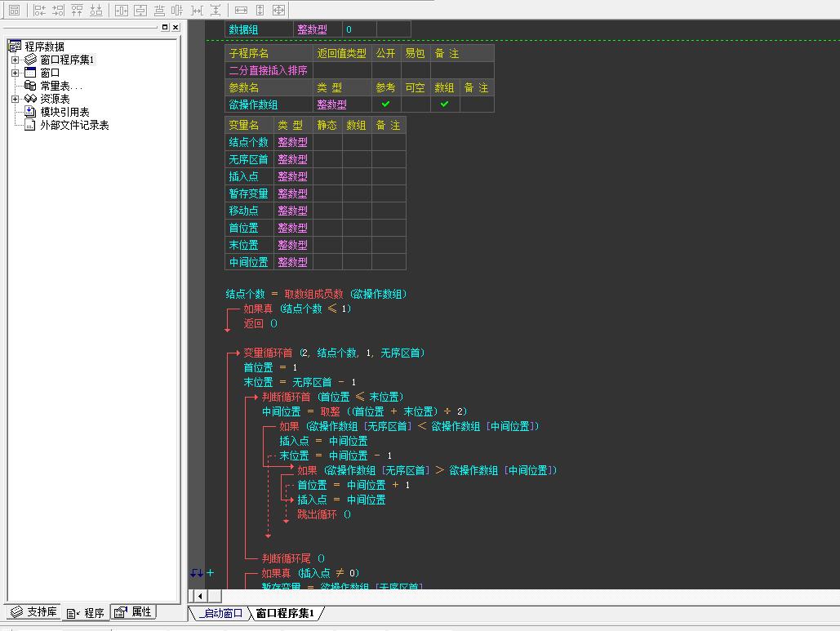Click the make same size icon
Viewport: 840px width, 631px height.
(278, 10)
